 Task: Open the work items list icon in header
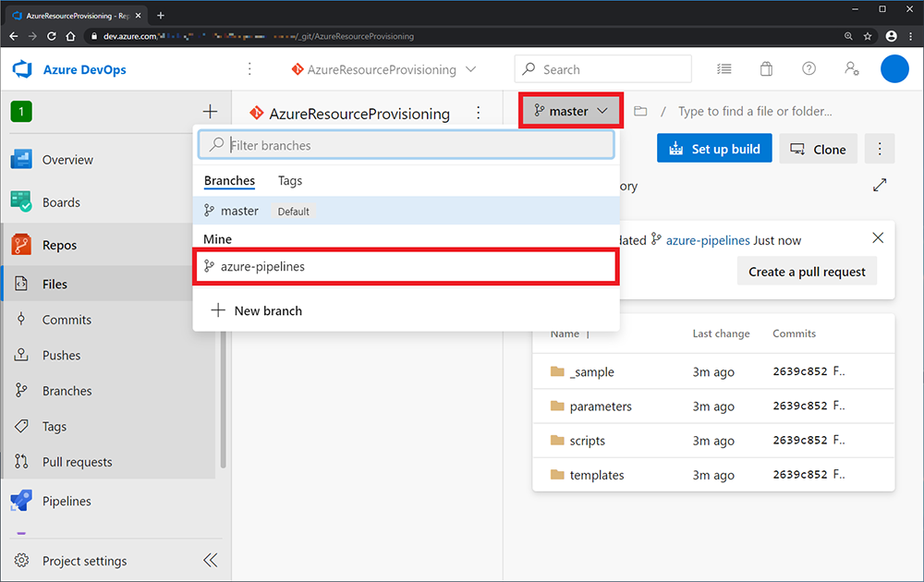click(x=724, y=69)
